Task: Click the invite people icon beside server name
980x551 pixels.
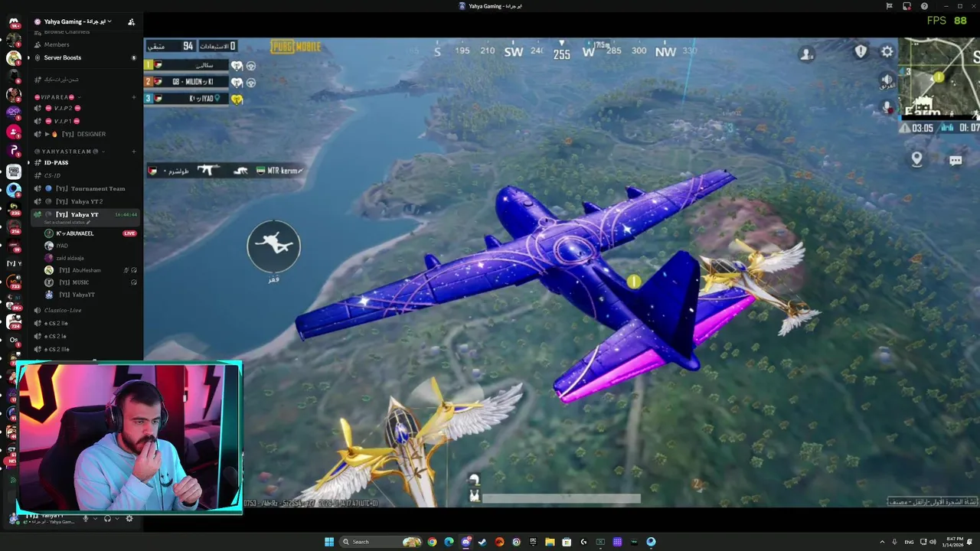Action: click(x=131, y=21)
